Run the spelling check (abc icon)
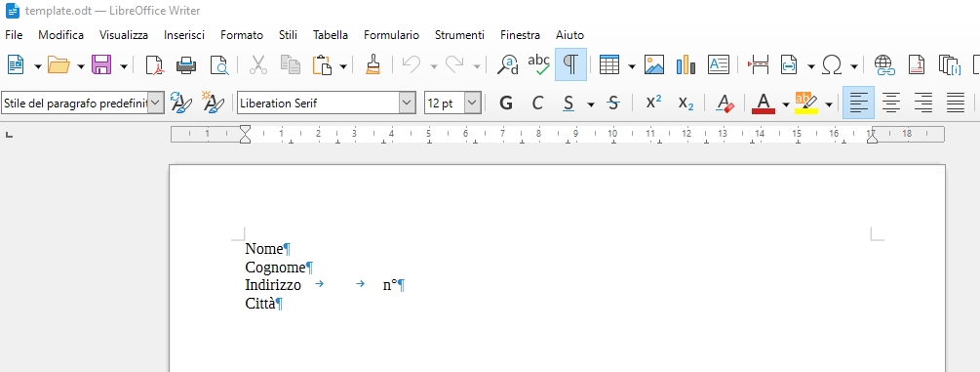This screenshot has width=980, height=372. [538, 64]
